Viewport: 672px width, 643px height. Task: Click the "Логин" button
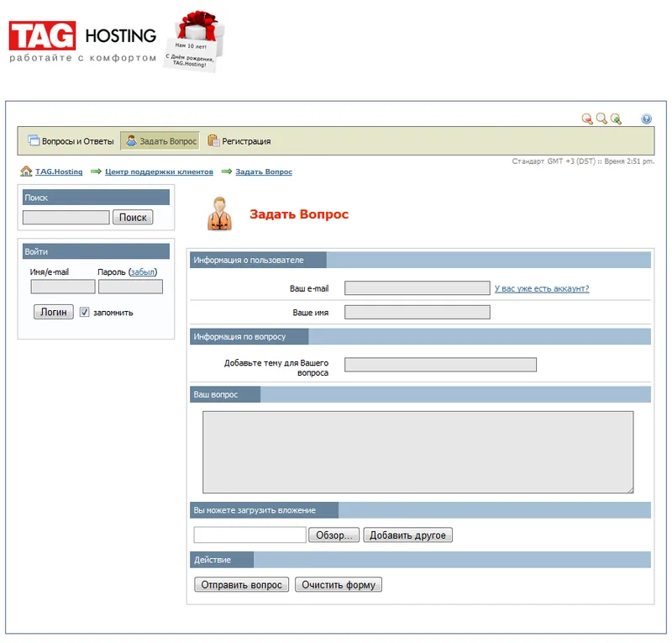tap(54, 312)
